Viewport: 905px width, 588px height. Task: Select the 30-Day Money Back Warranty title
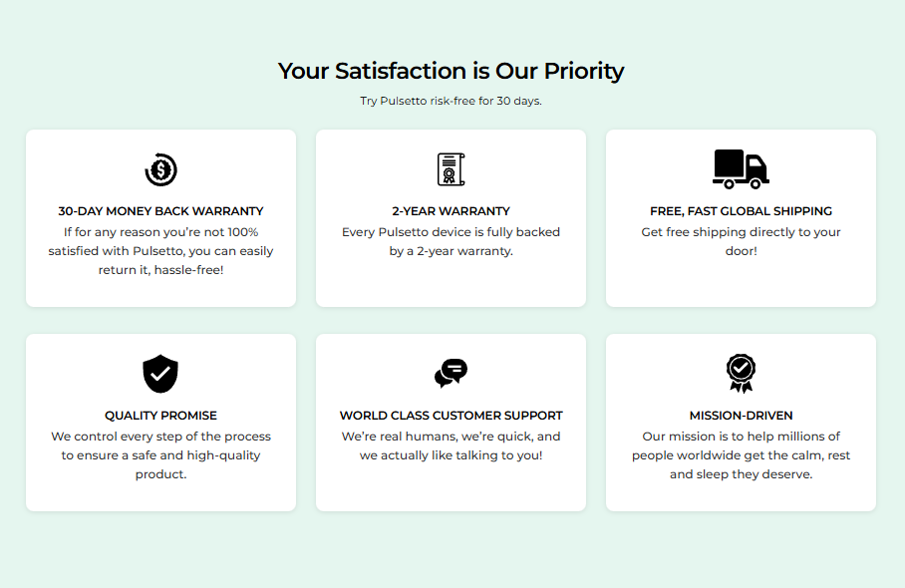point(160,211)
